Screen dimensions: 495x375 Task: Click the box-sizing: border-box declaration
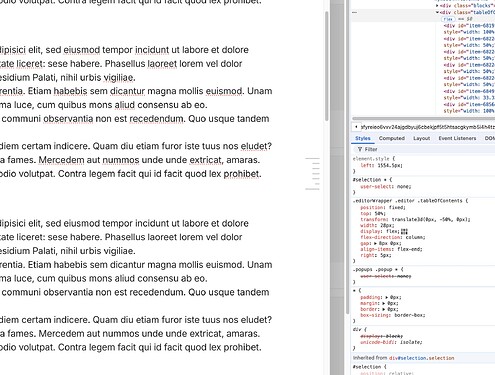pos(393,315)
